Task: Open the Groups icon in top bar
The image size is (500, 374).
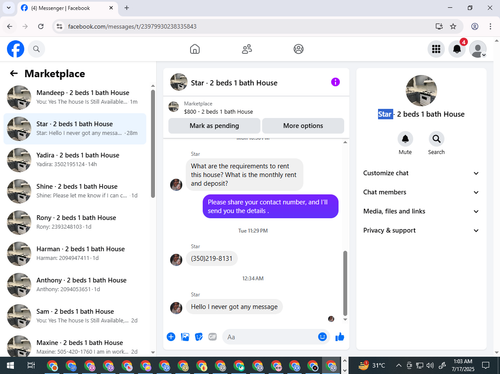Action: 298,49
